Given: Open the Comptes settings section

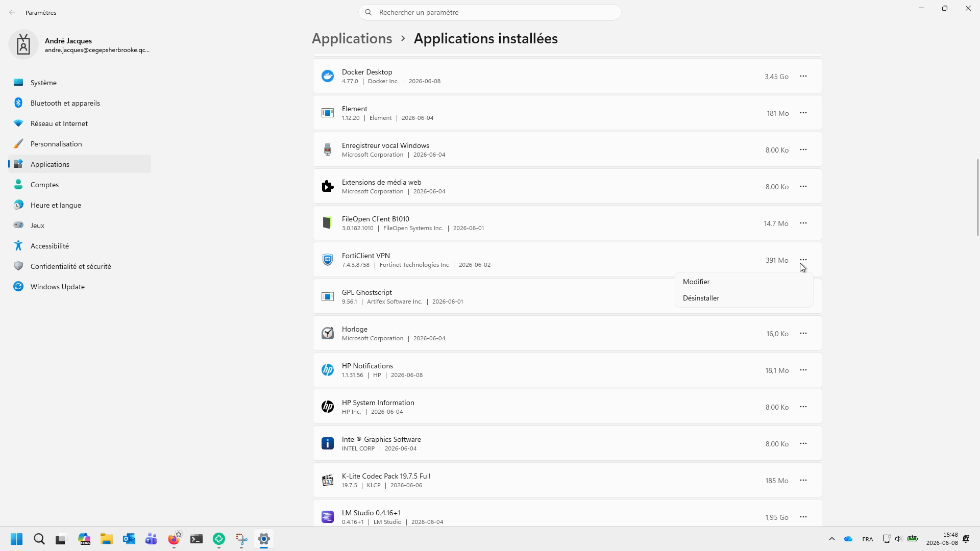Looking at the screenshot, I should [80, 185].
